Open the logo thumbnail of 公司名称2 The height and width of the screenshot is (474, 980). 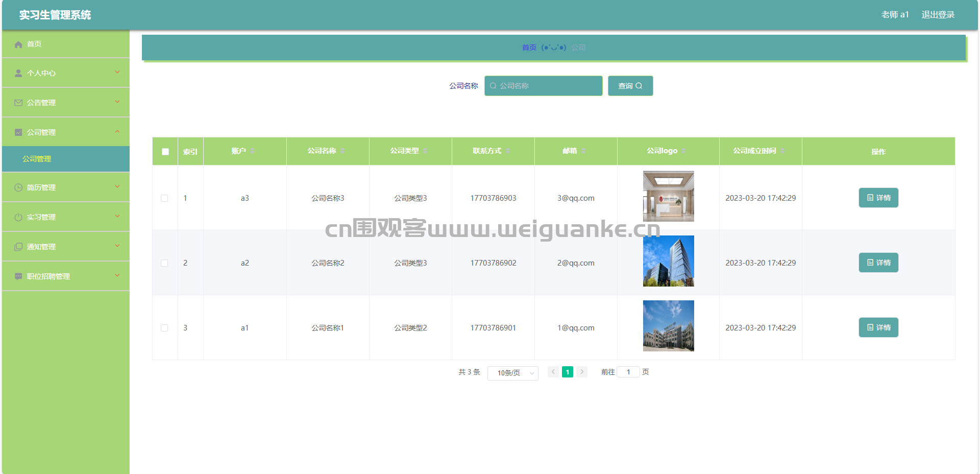click(x=669, y=261)
